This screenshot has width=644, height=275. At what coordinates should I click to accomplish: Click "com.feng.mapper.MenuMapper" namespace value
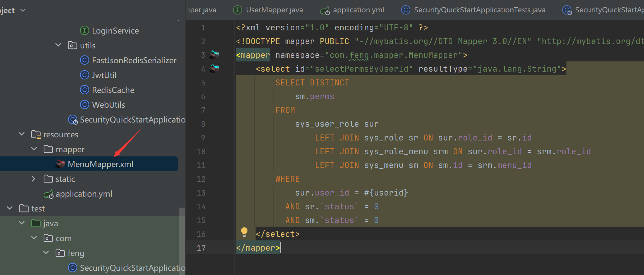[393, 55]
